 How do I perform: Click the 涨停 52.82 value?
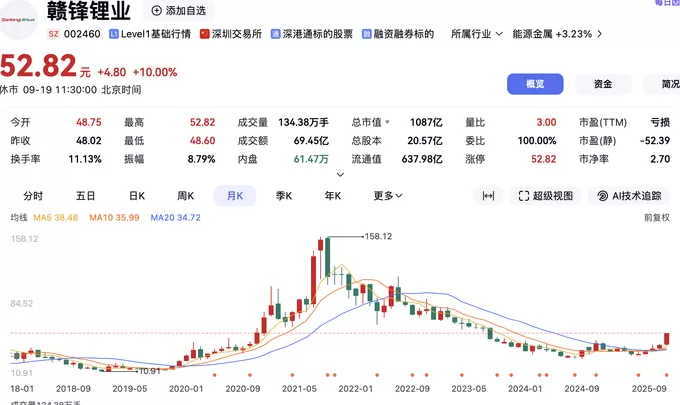pyautogui.click(x=543, y=159)
